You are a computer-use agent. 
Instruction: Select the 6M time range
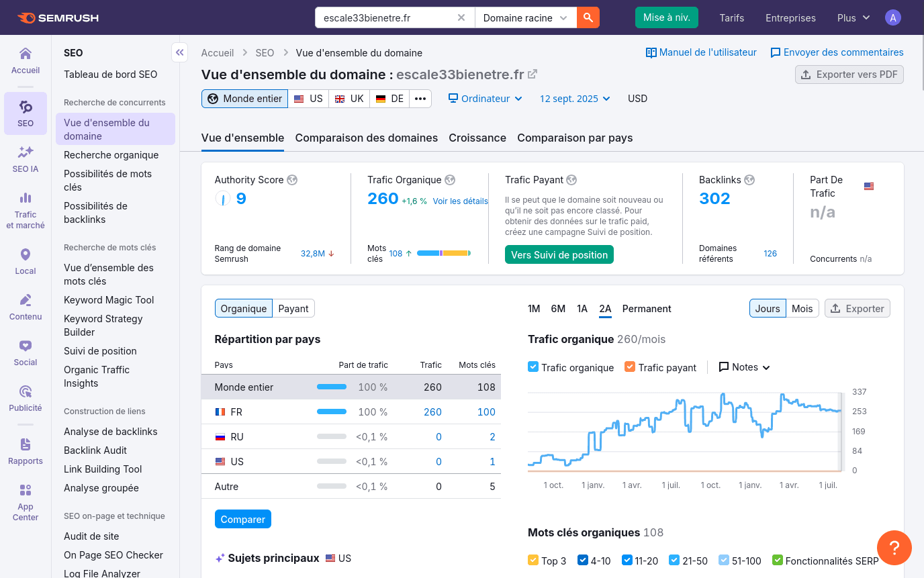(558, 309)
